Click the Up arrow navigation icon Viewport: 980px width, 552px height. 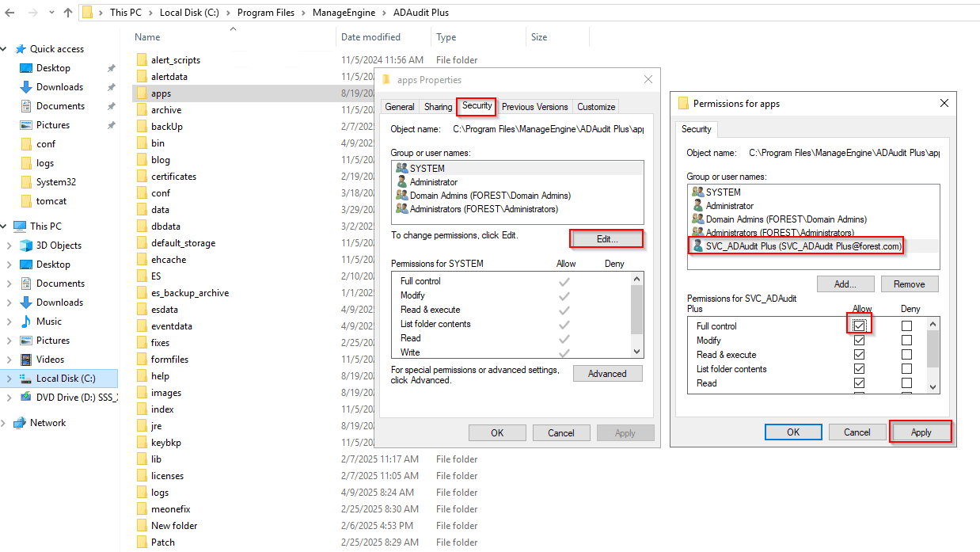(x=67, y=13)
